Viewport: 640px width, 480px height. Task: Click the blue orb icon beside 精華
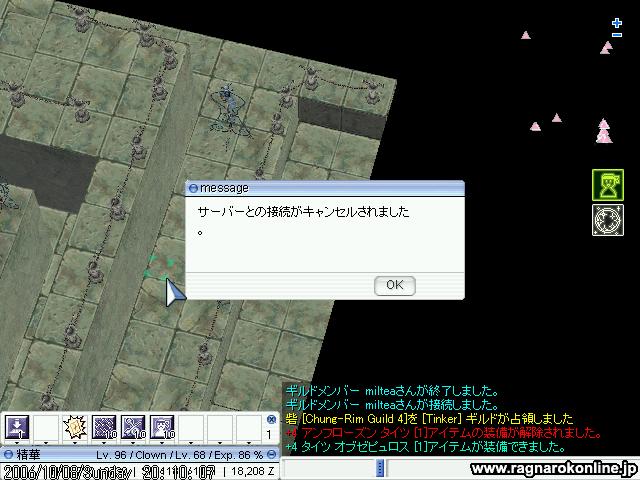[8, 455]
